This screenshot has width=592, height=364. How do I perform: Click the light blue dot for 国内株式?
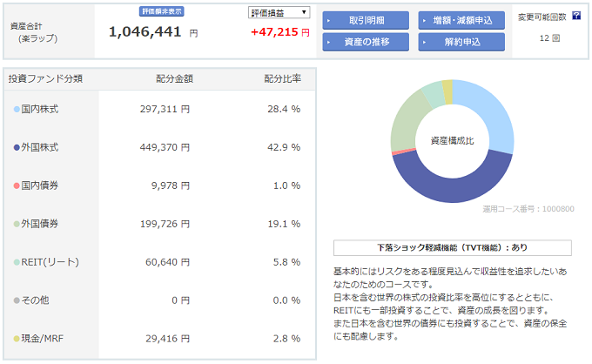[x=17, y=110]
